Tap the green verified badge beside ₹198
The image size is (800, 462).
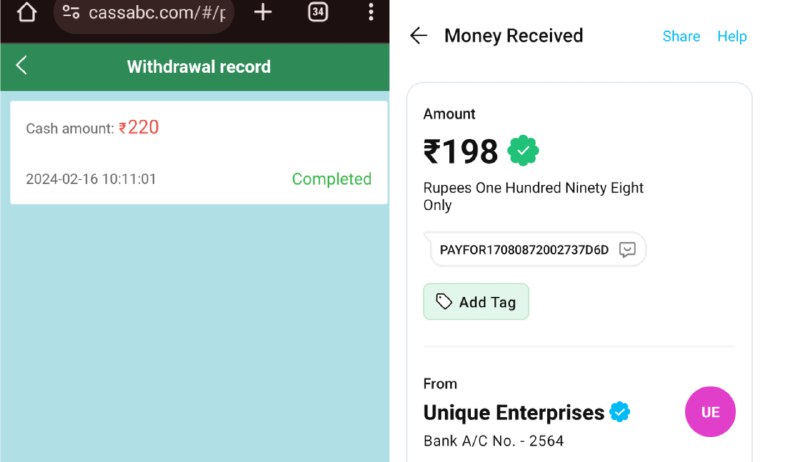coord(523,150)
